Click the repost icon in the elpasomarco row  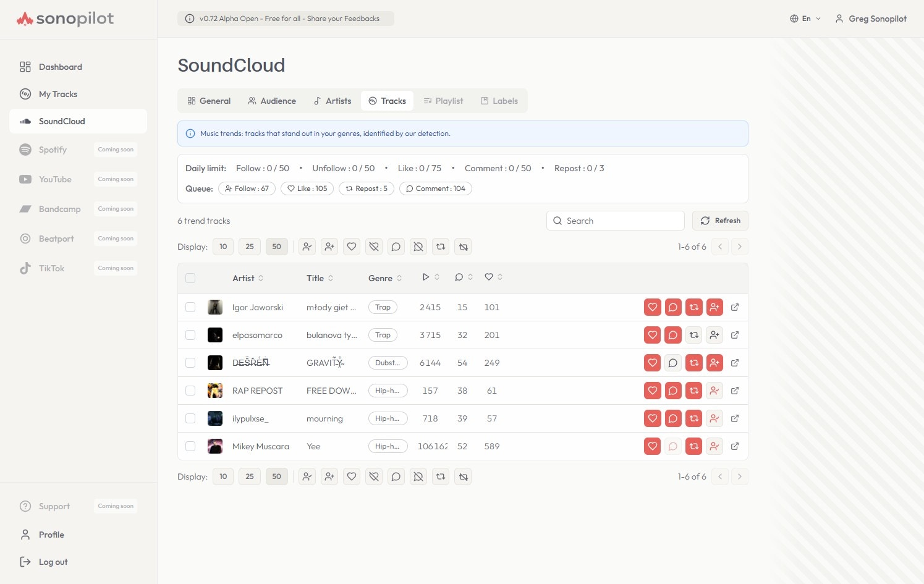(693, 335)
